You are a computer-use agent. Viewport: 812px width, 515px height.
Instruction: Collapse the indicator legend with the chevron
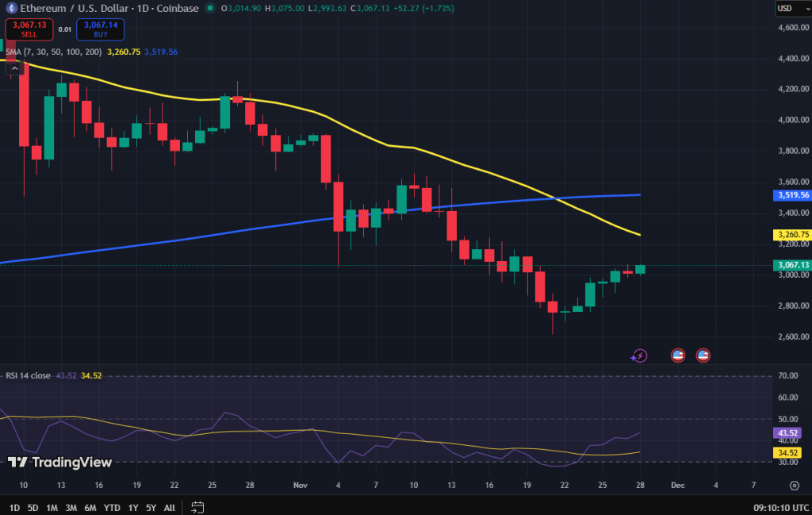coord(14,68)
